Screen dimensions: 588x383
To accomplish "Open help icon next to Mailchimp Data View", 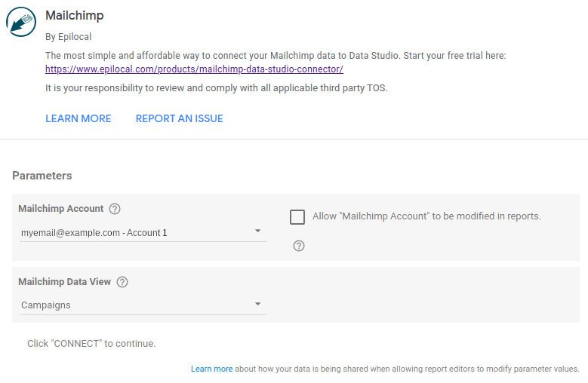I will pos(122,282).
